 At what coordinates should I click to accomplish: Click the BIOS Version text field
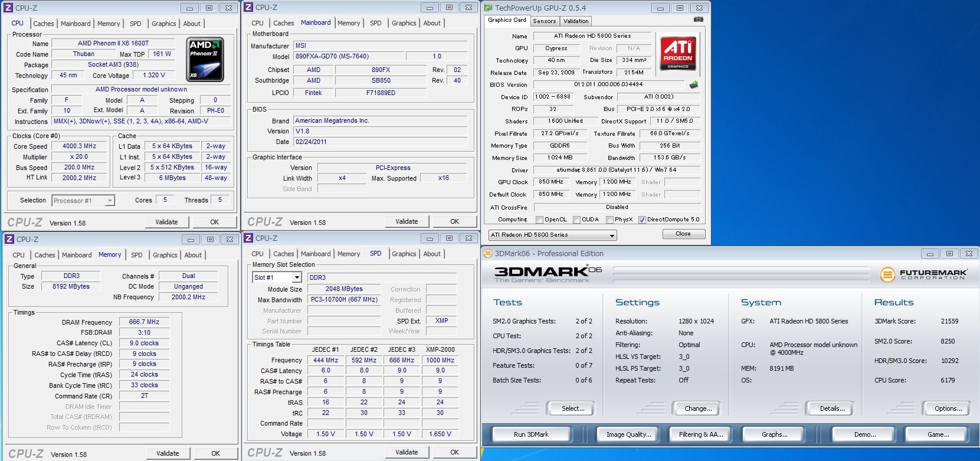pyautogui.click(x=608, y=84)
